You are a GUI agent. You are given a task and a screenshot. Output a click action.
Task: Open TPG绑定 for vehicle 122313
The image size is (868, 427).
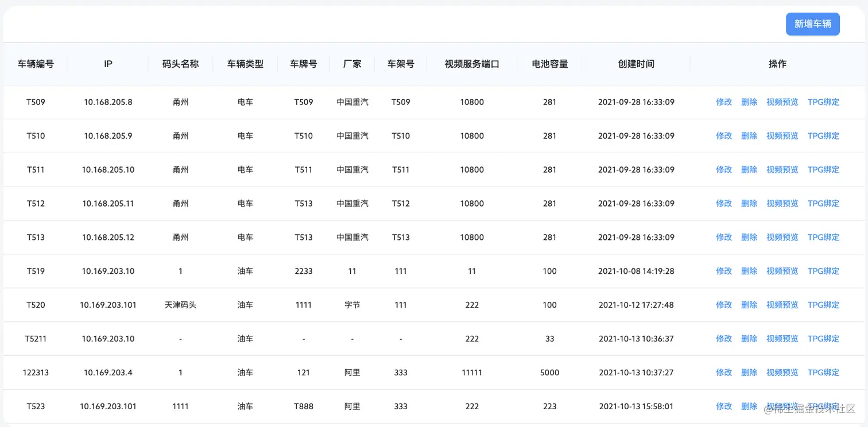click(x=823, y=373)
